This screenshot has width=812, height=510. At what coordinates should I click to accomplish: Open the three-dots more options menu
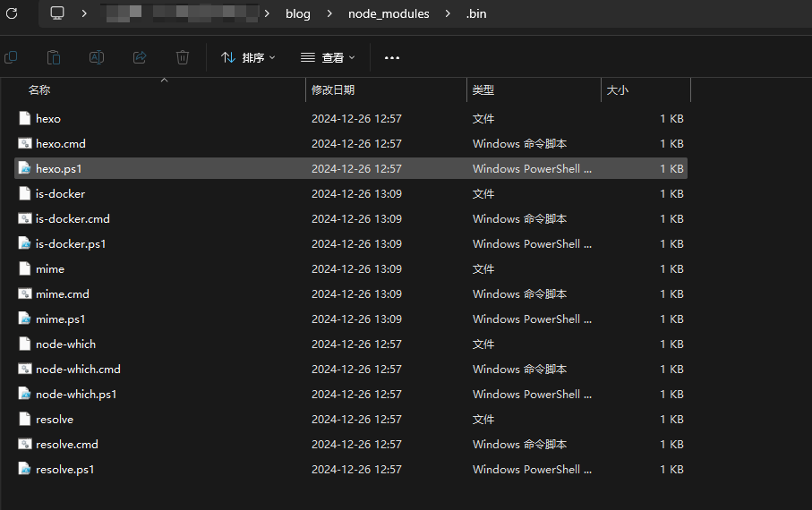(x=392, y=57)
